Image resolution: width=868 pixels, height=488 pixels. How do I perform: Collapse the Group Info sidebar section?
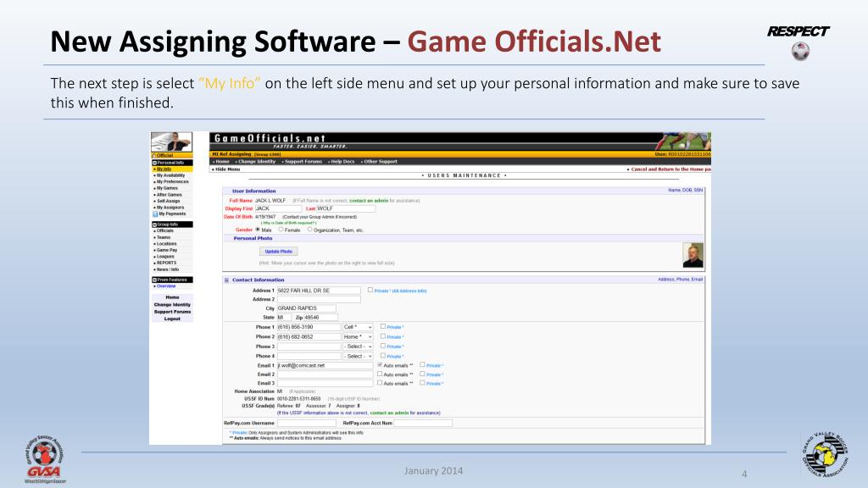[x=154, y=225]
